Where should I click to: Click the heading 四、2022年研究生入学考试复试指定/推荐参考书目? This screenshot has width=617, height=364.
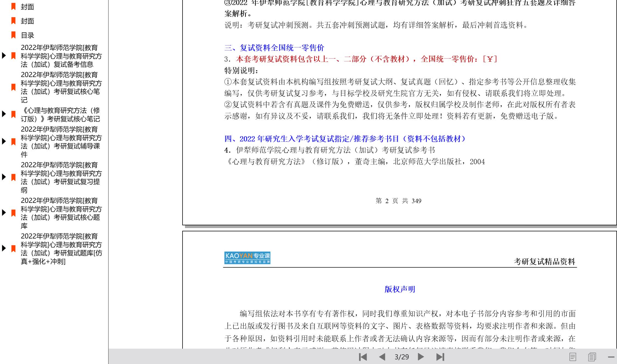click(x=345, y=139)
